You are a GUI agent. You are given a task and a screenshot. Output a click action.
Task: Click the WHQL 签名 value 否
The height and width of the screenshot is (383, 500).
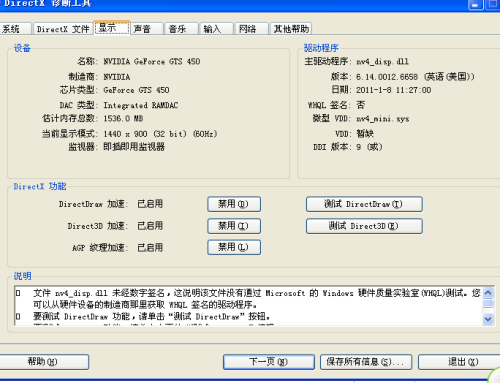tap(360, 105)
